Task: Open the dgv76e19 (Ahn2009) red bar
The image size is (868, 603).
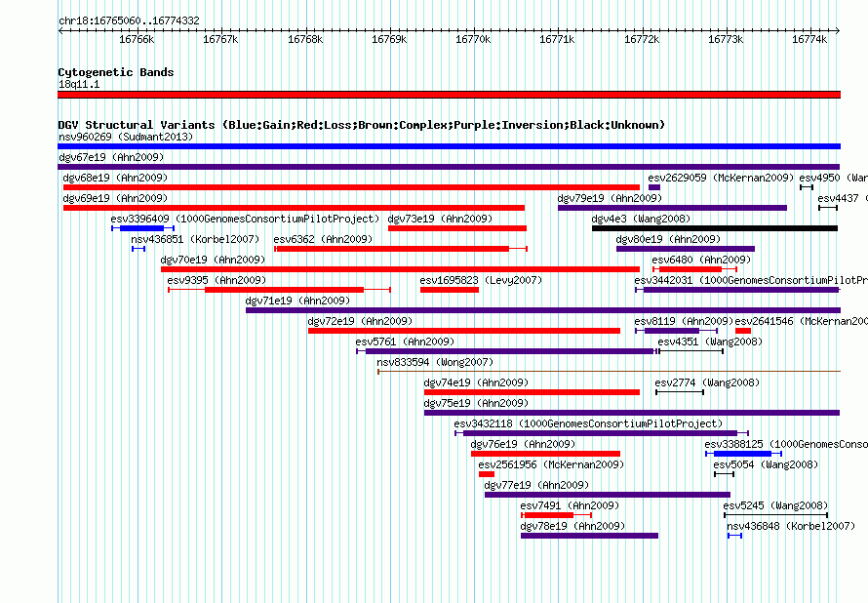Action: 545,454
